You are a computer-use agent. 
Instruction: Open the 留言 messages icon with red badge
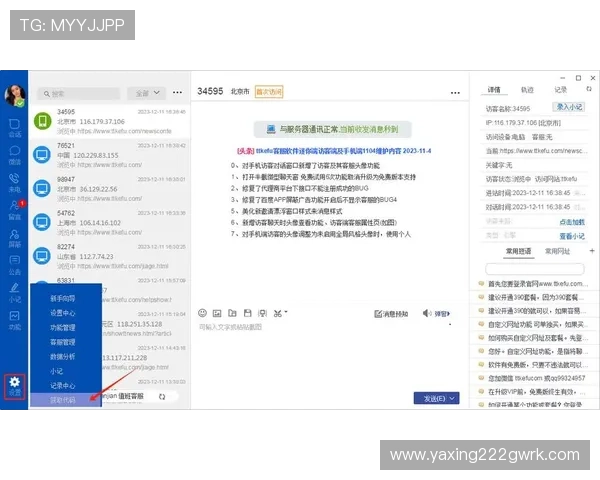(15, 210)
